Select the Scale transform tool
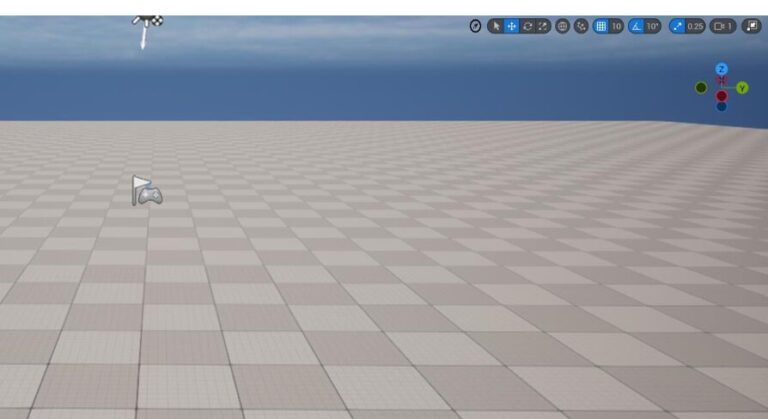Image resolution: width=768 pixels, height=419 pixels. click(x=543, y=26)
